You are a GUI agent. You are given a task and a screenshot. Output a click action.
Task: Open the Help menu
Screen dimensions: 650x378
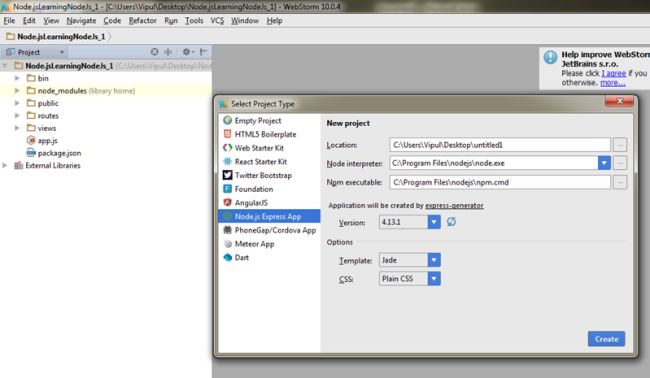[x=274, y=21]
